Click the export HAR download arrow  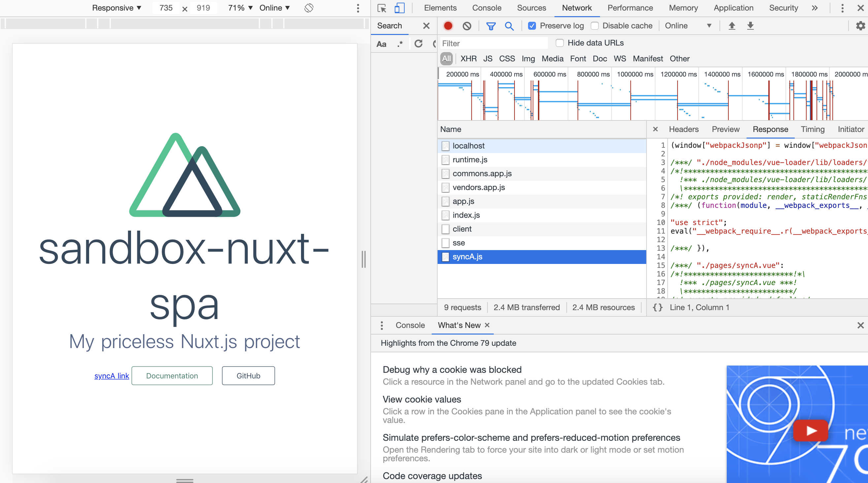(x=750, y=26)
